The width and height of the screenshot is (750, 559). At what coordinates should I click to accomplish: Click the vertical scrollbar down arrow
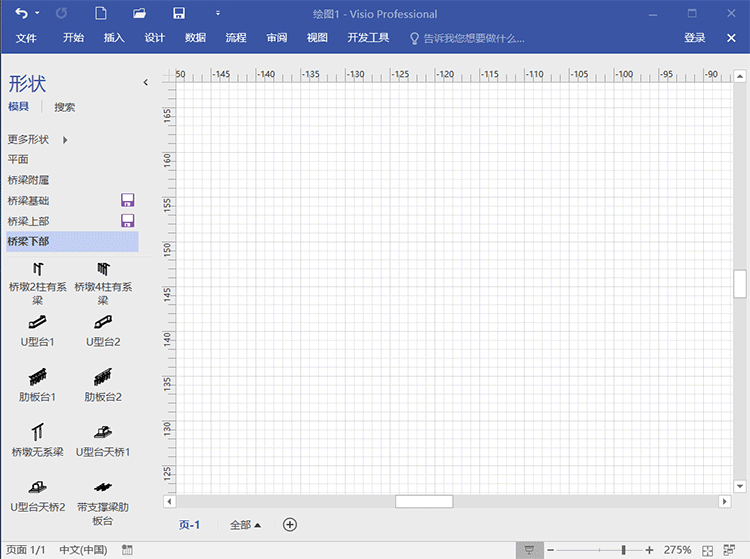pos(740,486)
